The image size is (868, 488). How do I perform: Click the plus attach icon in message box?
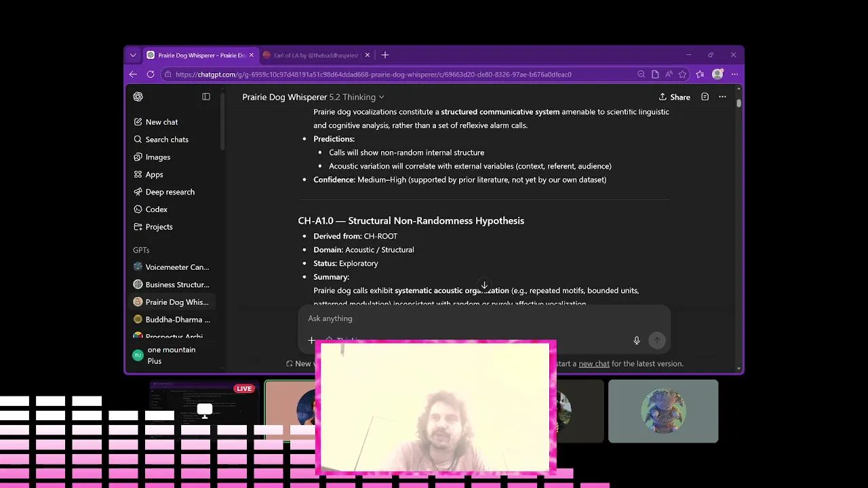pyautogui.click(x=311, y=340)
